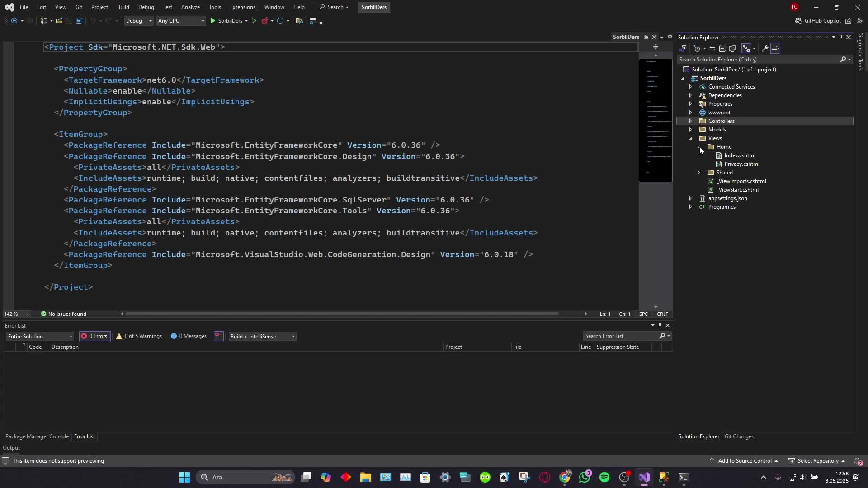The height and width of the screenshot is (488, 868).
Task: Collapse the Views folder node
Action: pos(690,138)
